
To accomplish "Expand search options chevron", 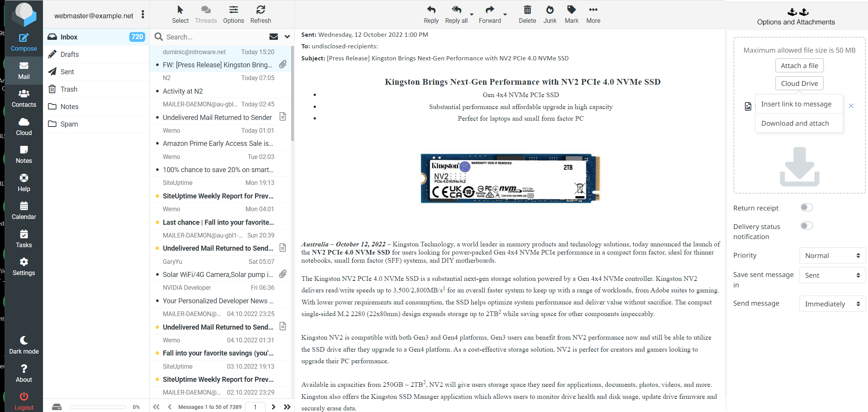I will pos(287,37).
